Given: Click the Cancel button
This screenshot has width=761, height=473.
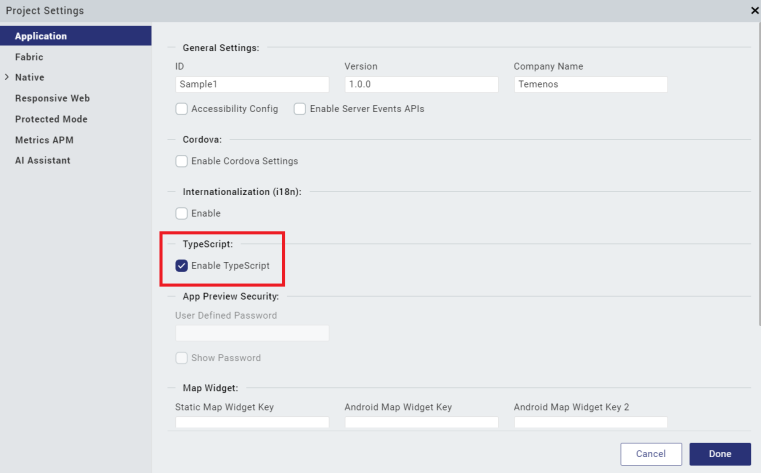Looking at the screenshot, I should (x=650, y=454).
